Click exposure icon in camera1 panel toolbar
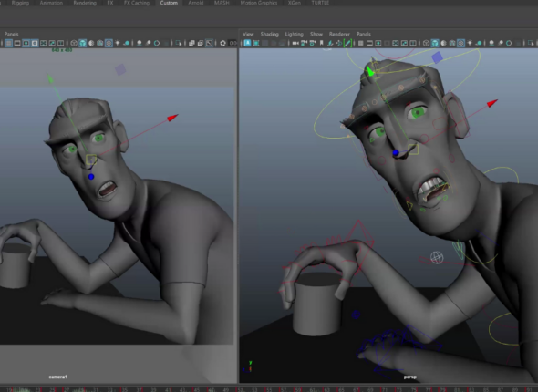The width and height of the screenshot is (538, 392). click(x=223, y=43)
